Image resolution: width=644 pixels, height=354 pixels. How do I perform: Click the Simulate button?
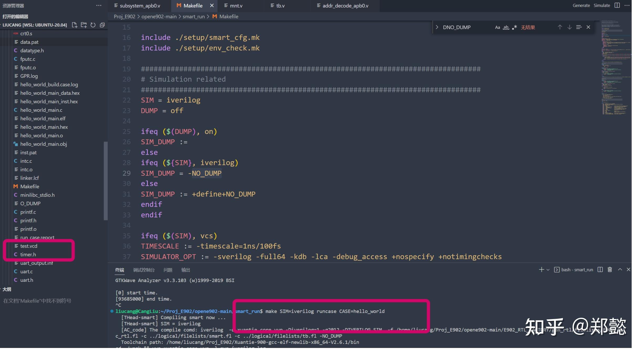coord(602,6)
